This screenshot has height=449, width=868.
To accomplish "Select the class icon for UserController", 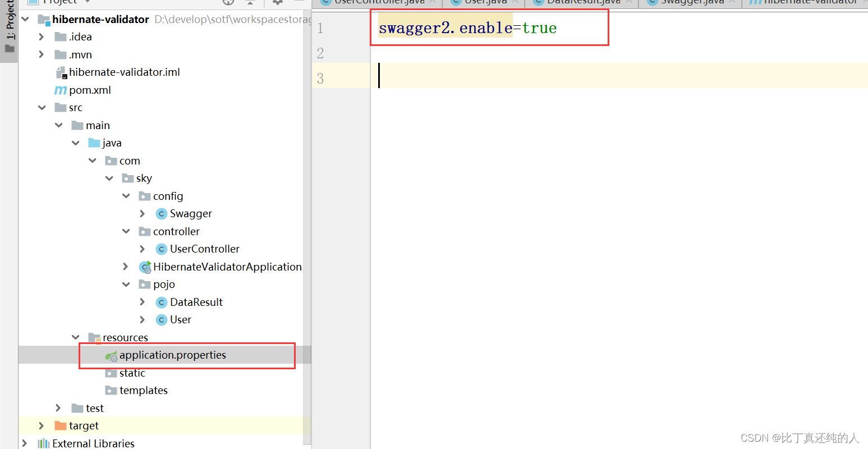I will 161,249.
